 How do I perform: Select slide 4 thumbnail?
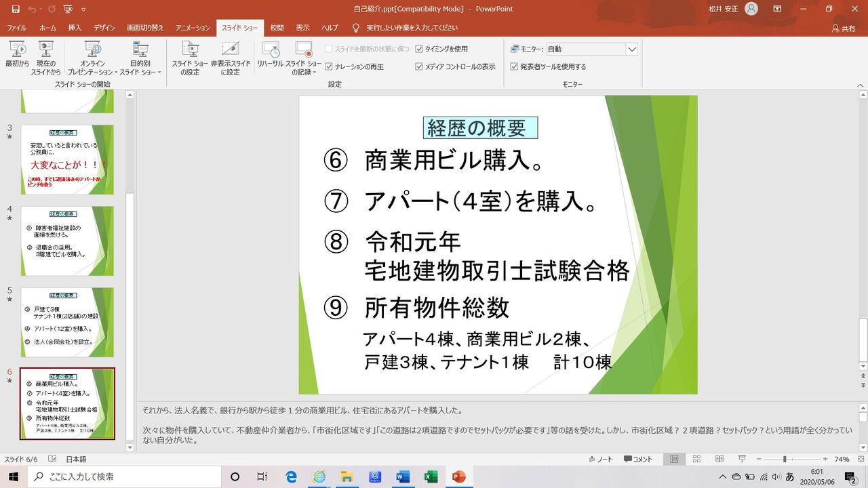tap(67, 241)
